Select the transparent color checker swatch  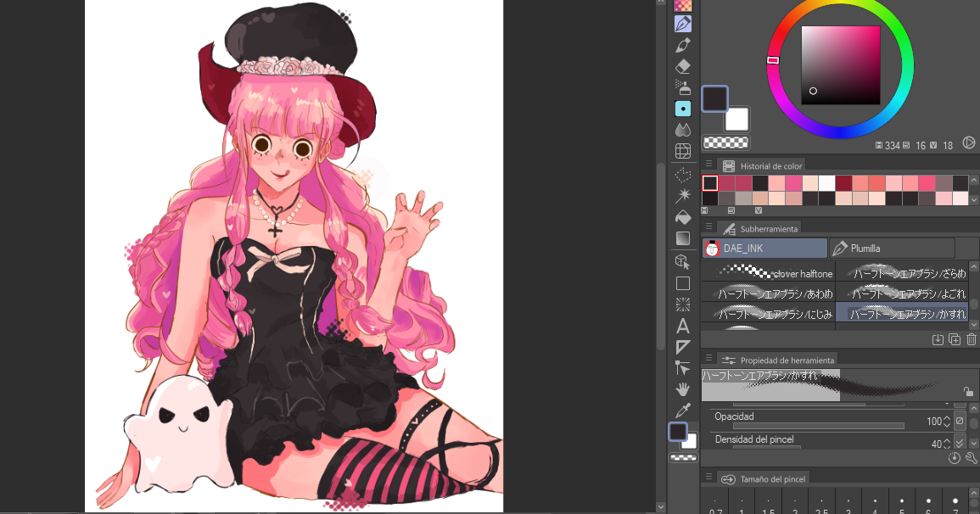point(727,142)
